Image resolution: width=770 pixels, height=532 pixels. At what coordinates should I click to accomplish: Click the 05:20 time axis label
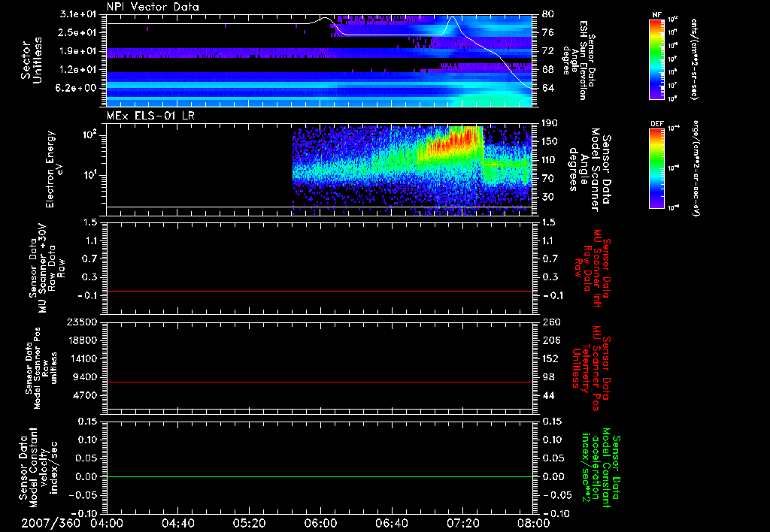coord(249,523)
